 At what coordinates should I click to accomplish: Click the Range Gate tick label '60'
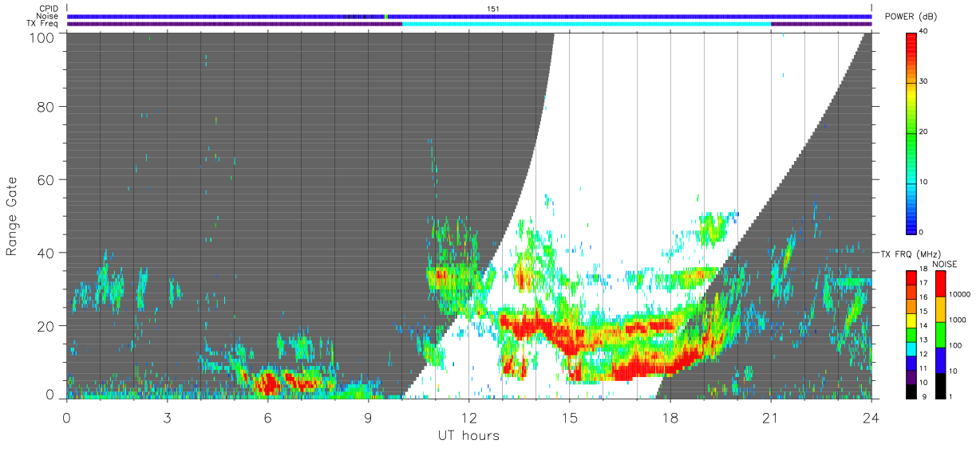(45, 180)
